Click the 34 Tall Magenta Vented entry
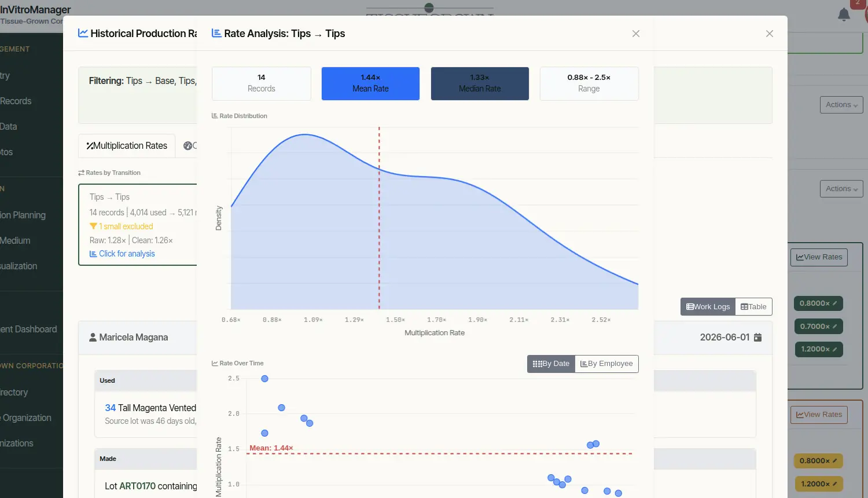This screenshot has width=868, height=498. [150, 408]
